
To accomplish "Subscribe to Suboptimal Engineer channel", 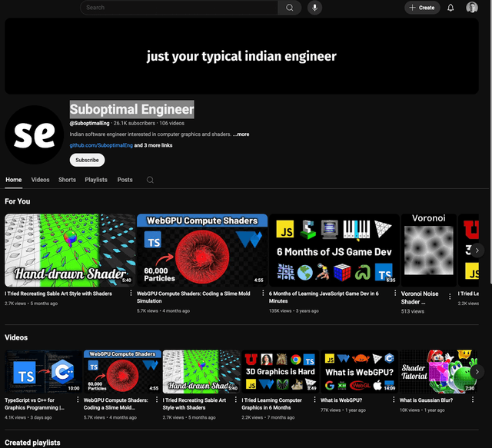I will (x=87, y=160).
